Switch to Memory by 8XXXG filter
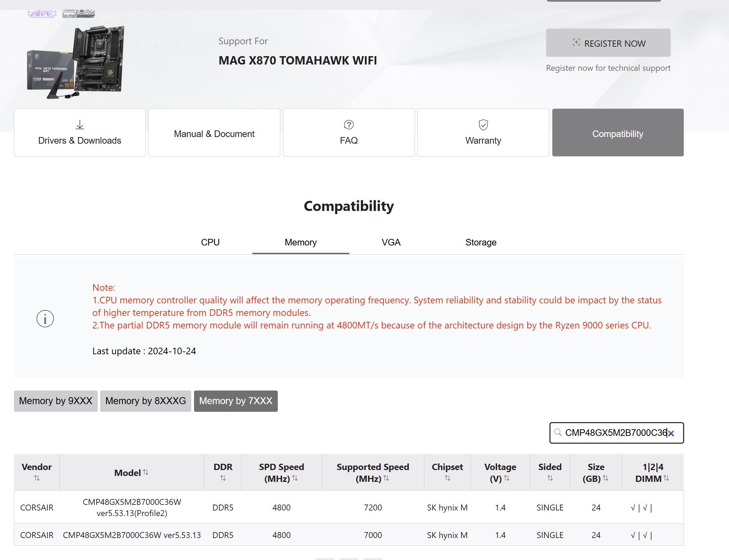Screen dimensions: 729x560 (146, 401)
